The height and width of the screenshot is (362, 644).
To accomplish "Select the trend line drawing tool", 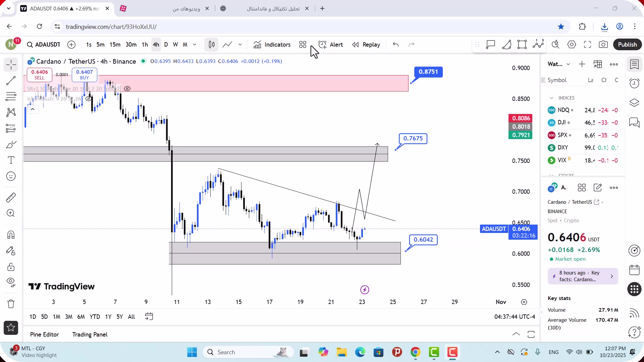I will pos(11,81).
